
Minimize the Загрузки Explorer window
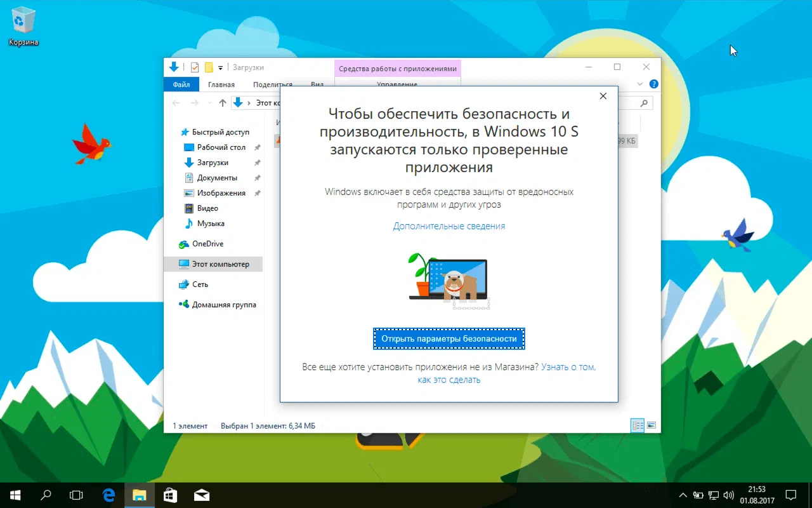(588, 67)
